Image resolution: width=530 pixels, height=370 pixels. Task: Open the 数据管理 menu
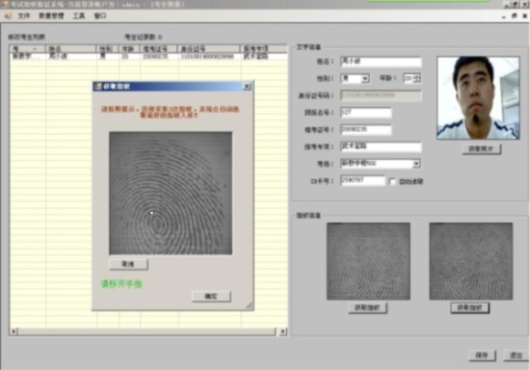[51, 16]
